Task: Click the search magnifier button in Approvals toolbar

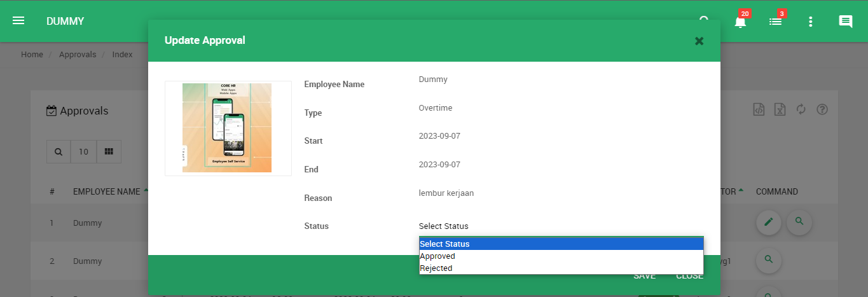Action: click(59, 152)
